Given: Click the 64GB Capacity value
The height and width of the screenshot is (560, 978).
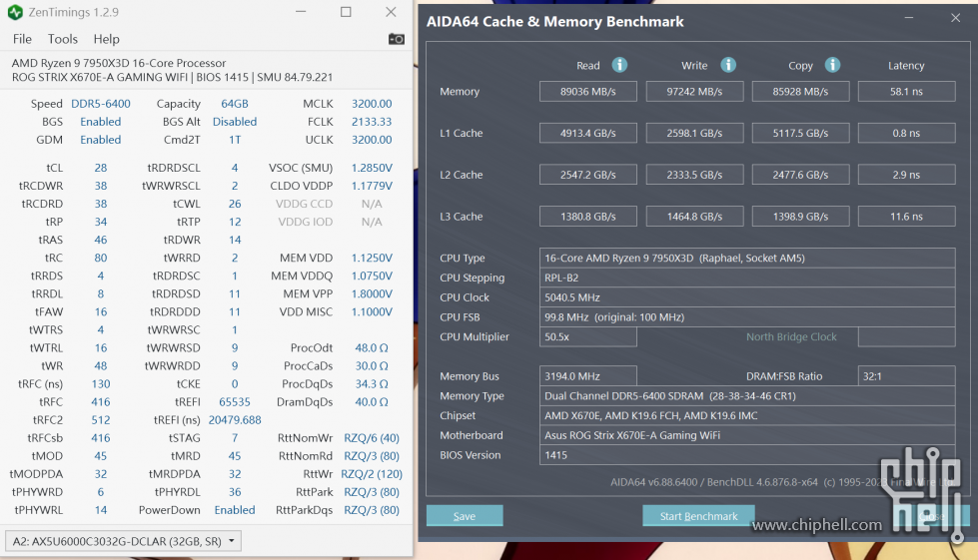Looking at the screenshot, I should [235, 104].
